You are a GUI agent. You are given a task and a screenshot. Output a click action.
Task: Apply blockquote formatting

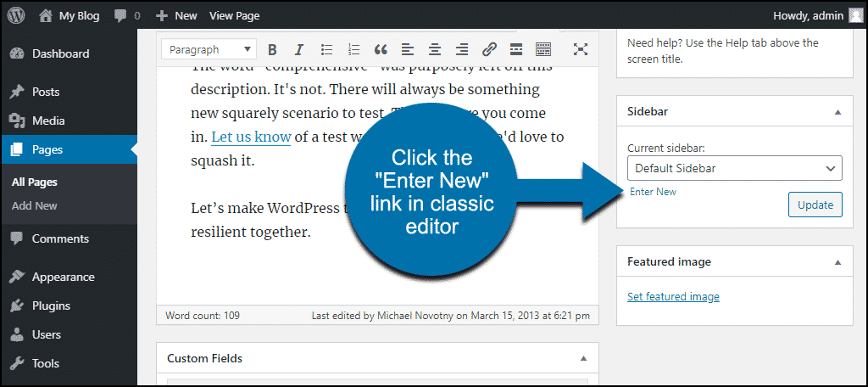tap(381, 49)
